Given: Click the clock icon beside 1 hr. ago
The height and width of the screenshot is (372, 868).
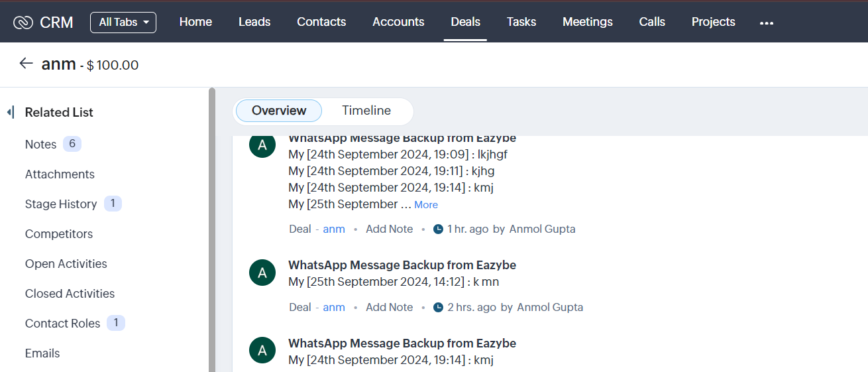Looking at the screenshot, I should click(x=438, y=229).
